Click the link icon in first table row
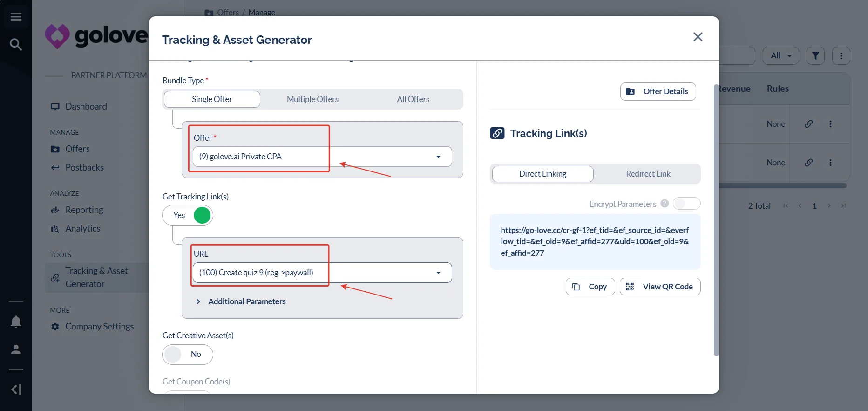The height and width of the screenshot is (411, 868). [809, 124]
